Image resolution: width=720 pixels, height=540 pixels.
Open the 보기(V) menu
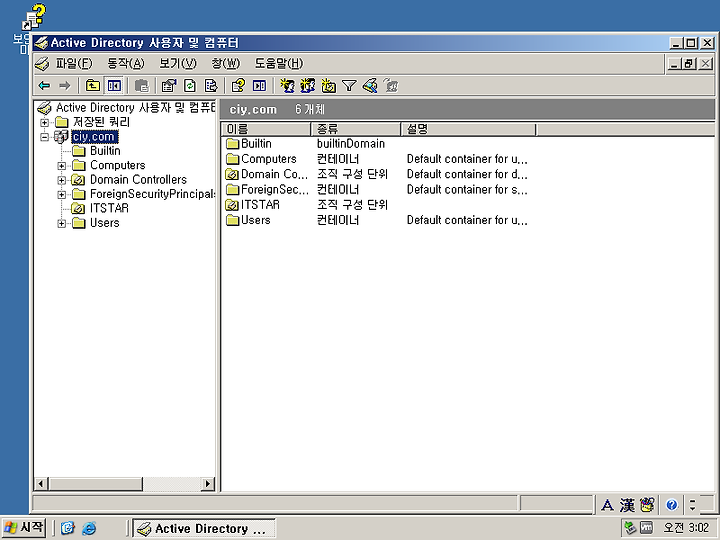pos(178,63)
